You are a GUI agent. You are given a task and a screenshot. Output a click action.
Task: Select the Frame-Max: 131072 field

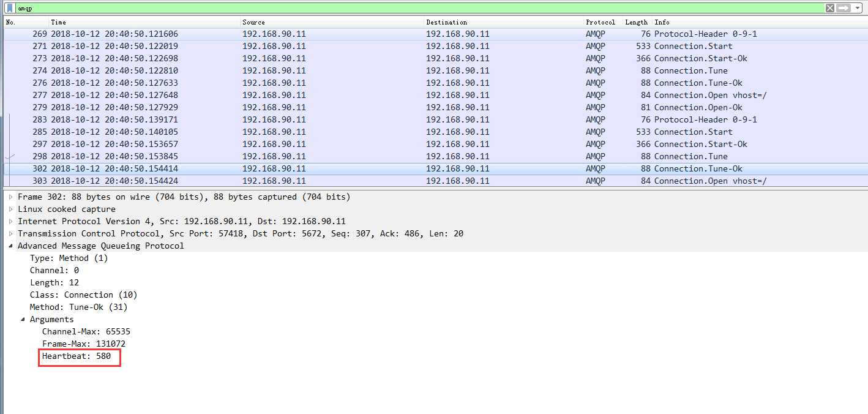84,344
